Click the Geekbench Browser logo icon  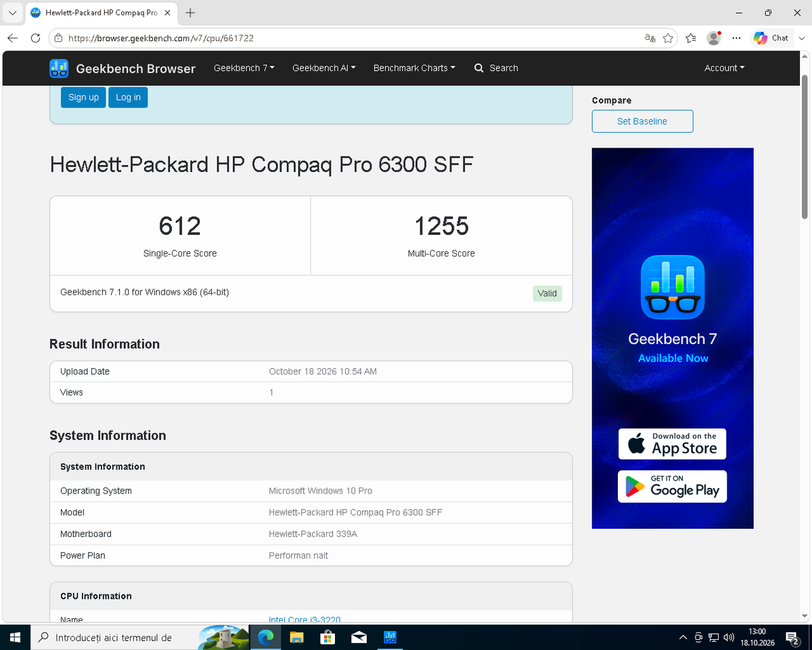[59, 68]
